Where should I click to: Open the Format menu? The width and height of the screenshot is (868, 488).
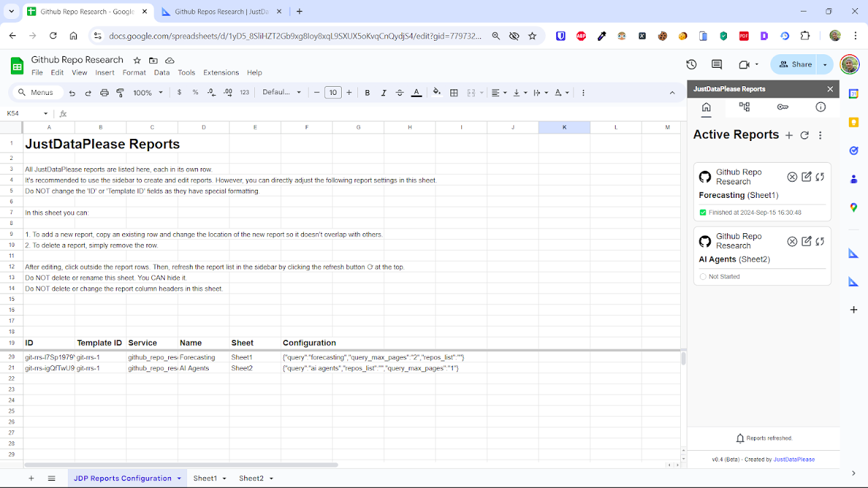click(134, 73)
